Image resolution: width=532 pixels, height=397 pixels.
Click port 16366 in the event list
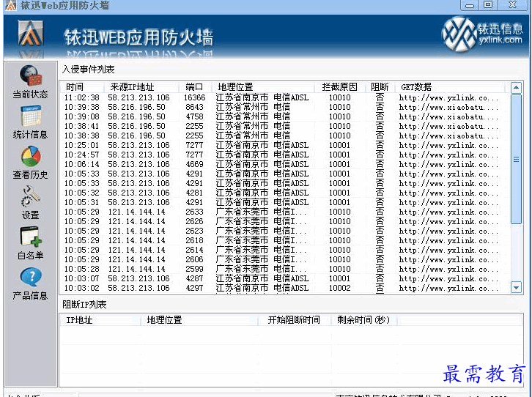point(194,97)
